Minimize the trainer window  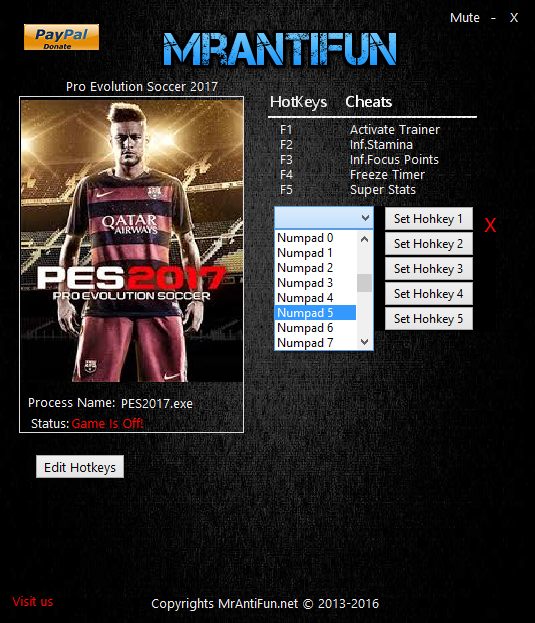pos(493,18)
